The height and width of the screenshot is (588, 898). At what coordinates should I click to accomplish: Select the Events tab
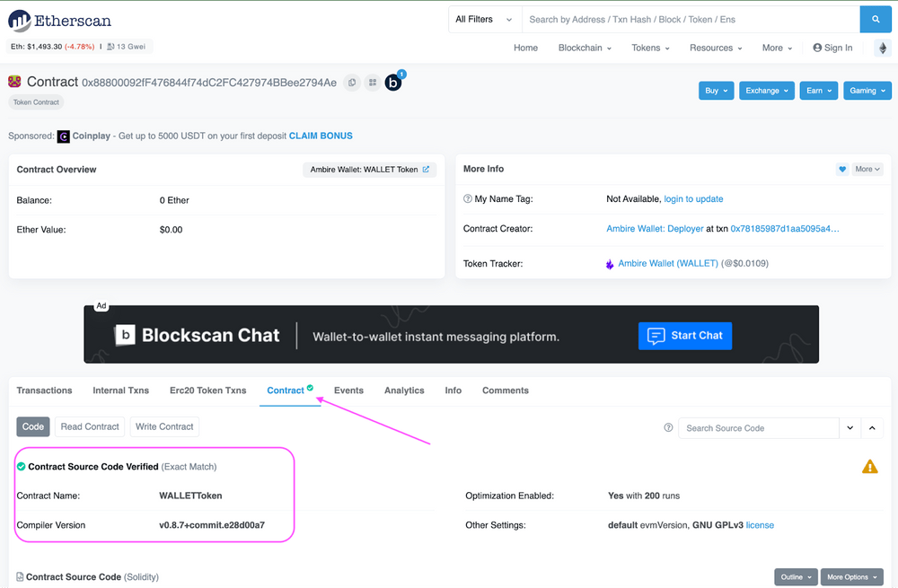(x=348, y=391)
